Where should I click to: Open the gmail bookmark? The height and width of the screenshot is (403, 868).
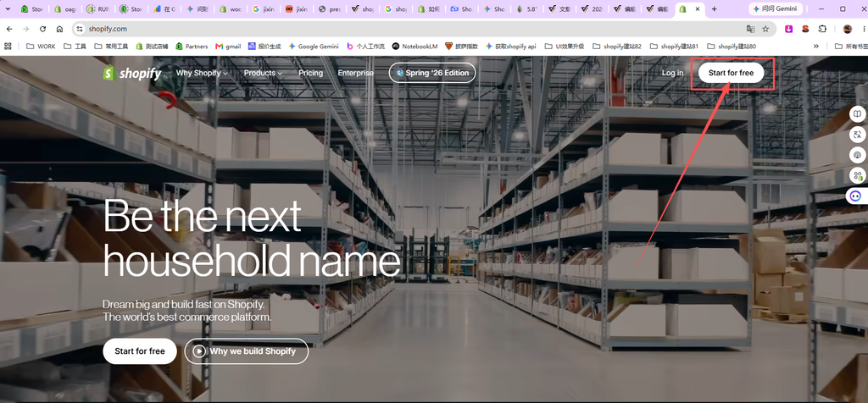pyautogui.click(x=227, y=47)
